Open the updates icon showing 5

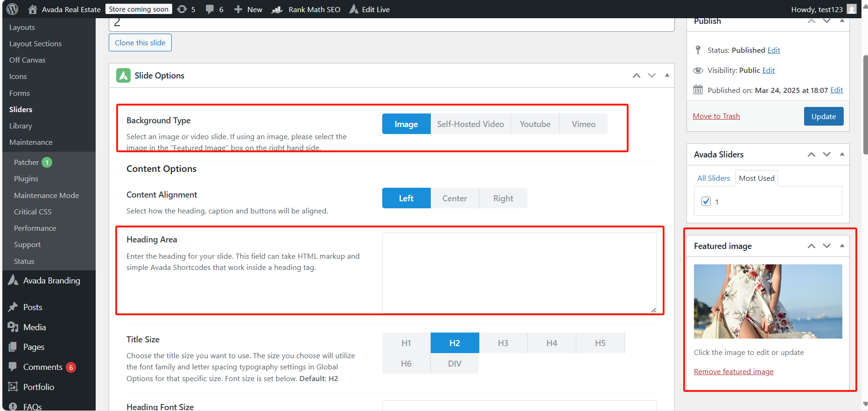[x=182, y=9]
